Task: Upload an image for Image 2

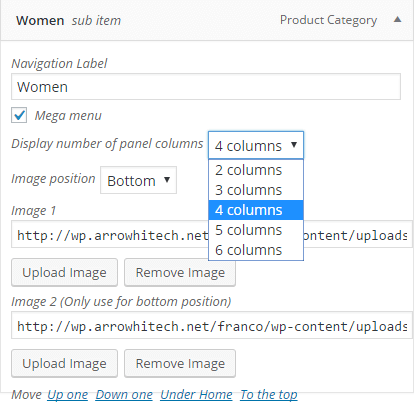Action: 64,363
